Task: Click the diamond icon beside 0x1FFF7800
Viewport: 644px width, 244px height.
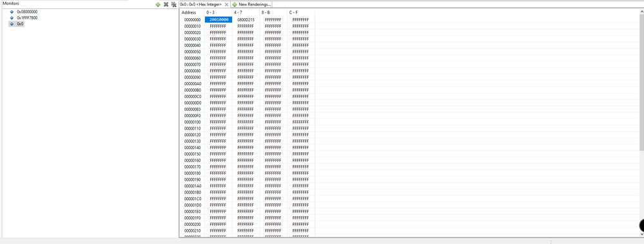Action: click(12, 17)
